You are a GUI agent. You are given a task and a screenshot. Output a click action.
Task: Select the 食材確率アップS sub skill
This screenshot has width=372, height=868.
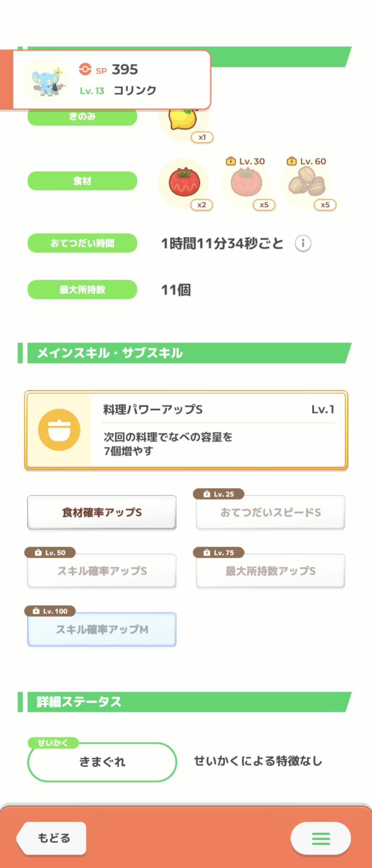point(102,513)
